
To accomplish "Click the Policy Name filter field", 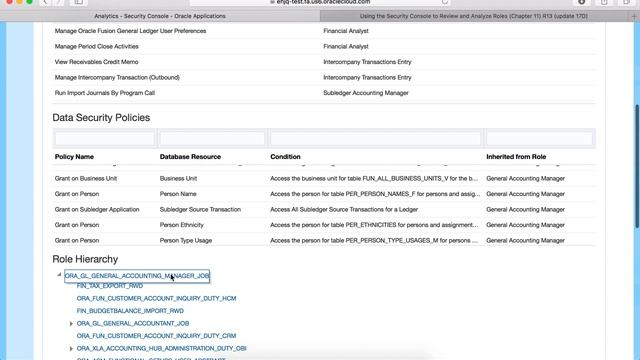I will (x=105, y=139).
